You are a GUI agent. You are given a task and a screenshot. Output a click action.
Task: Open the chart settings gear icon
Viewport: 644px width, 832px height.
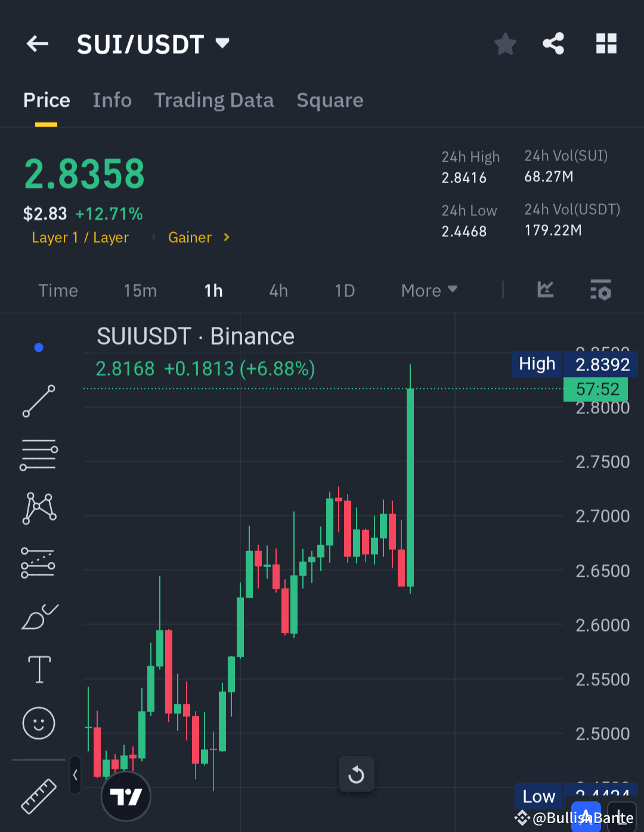pyautogui.click(x=601, y=290)
